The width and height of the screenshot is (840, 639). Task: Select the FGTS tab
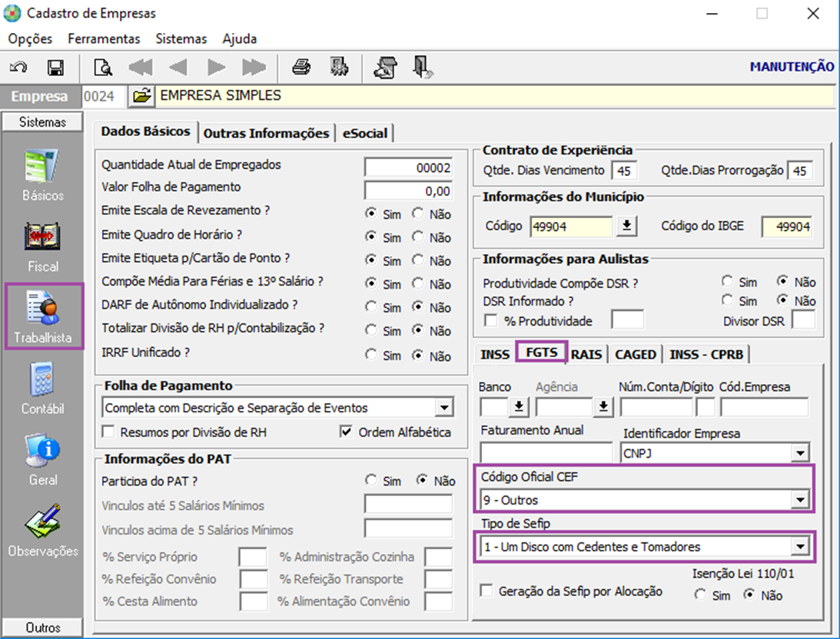pyautogui.click(x=542, y=353)
